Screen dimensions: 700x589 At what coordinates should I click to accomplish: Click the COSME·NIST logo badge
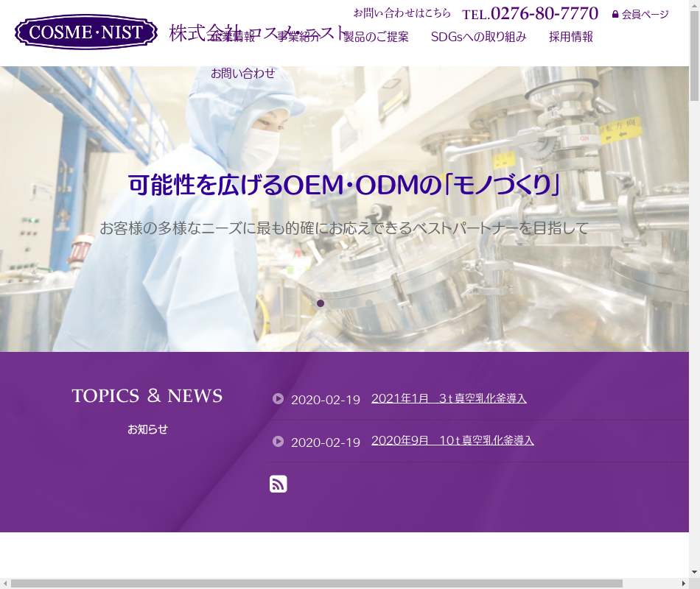(x=86, y=32)
